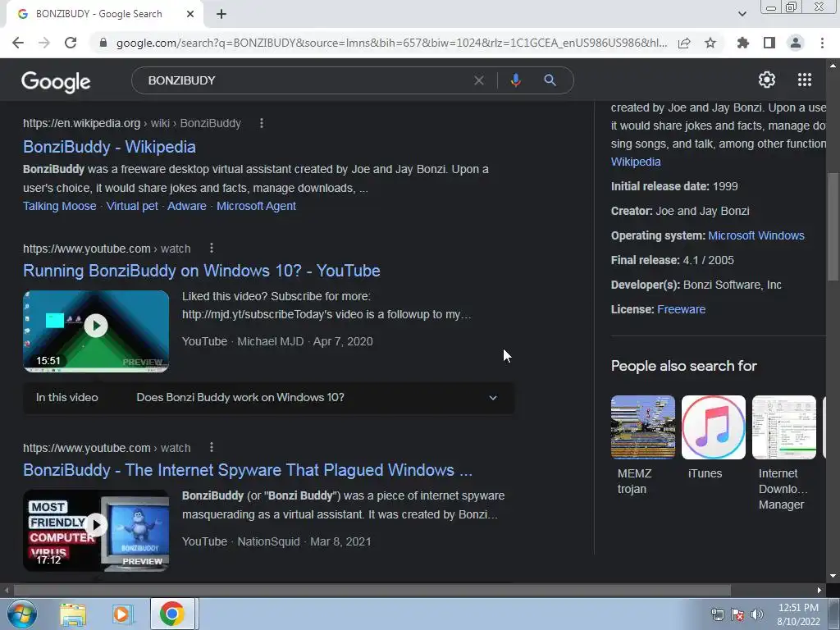Screen dimensions: 840x630
Task: Start voice search with microphone icon
Action: point(515,80)
